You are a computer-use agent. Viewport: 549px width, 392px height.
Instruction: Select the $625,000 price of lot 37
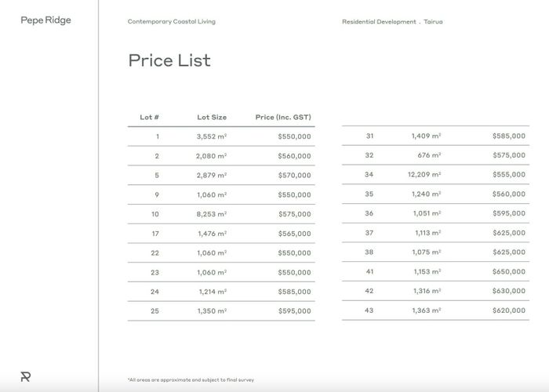509,233
